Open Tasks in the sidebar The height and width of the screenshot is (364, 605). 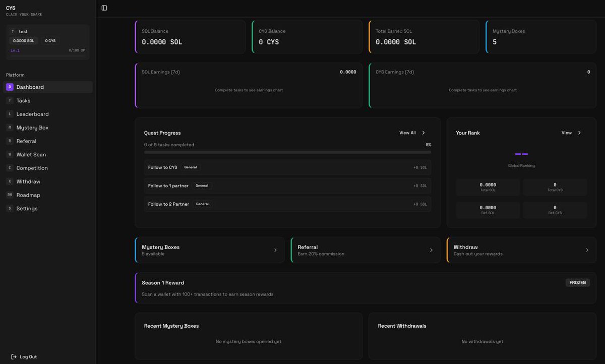tap(48, 100)
